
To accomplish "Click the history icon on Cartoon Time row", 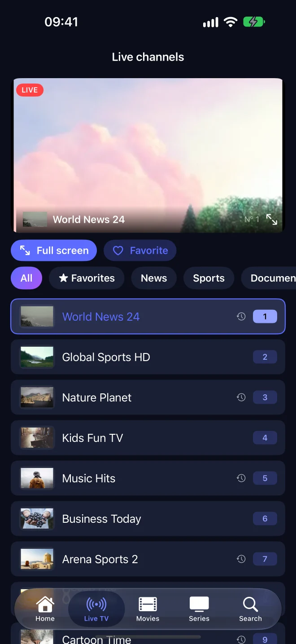I will point(241,639).
